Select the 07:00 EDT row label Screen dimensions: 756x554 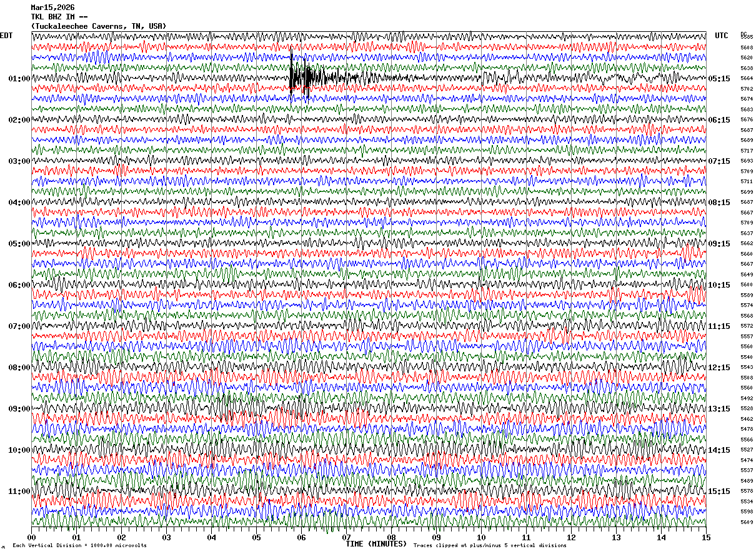tap(19, 326)
